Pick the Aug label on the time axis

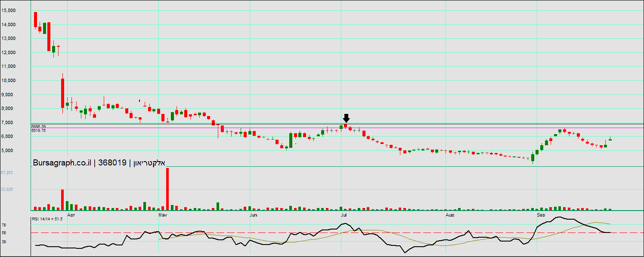[450, 214]
